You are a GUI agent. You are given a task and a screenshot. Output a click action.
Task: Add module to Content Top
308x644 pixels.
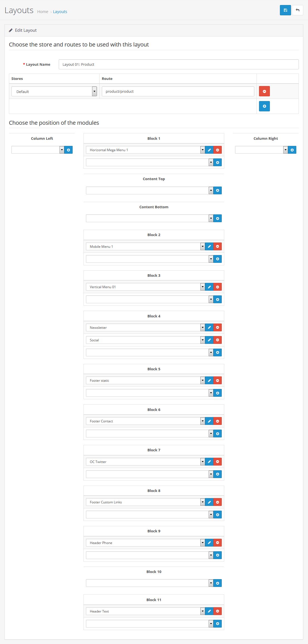click(x=218, y=190)
